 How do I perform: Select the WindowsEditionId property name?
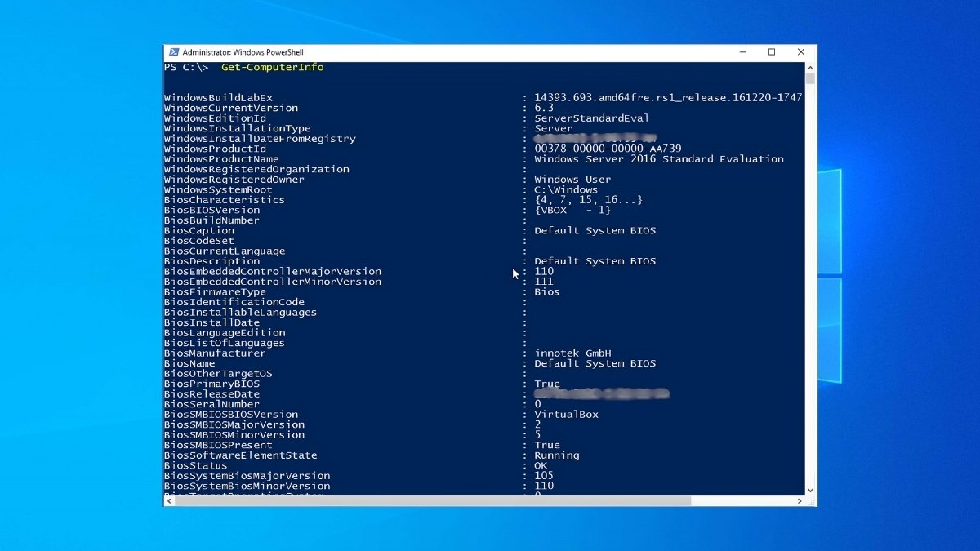click(x=216, y=118)
